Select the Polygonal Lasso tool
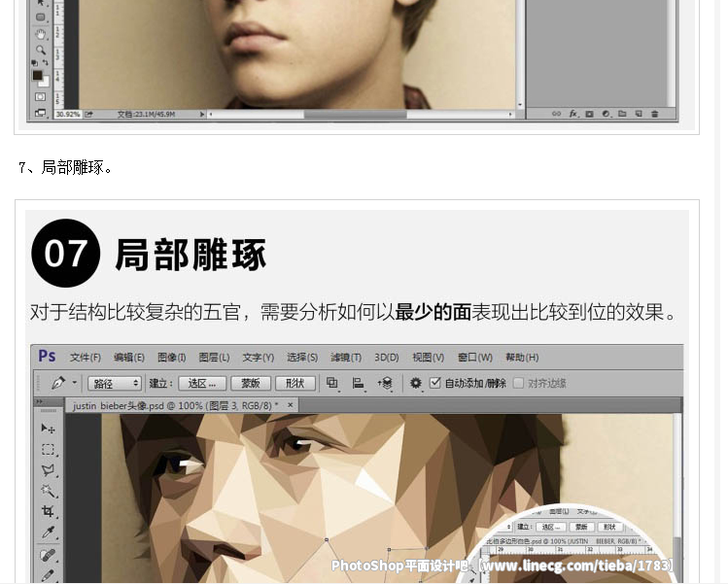728x584 pixels. [48, 470]
